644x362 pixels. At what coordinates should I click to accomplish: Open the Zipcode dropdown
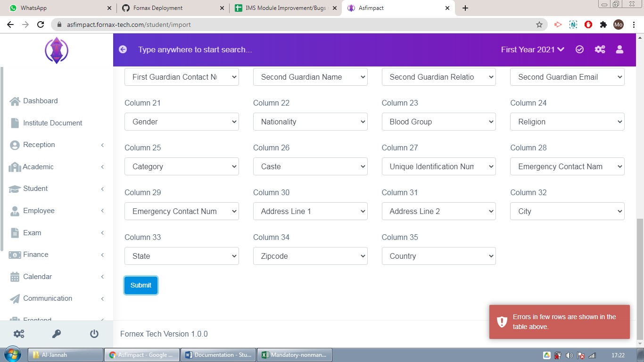click(x=310, y=256)
